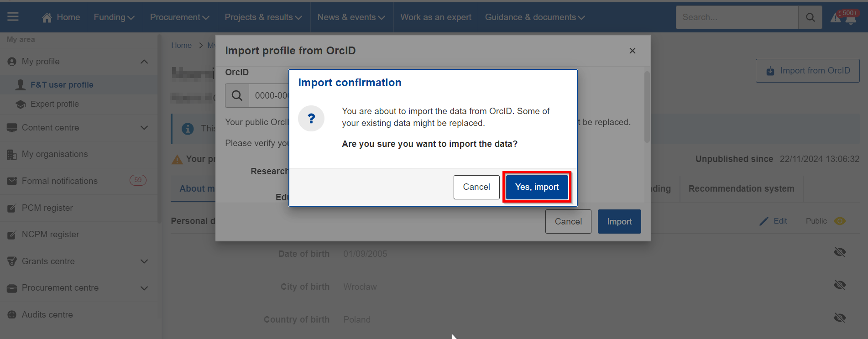
Task: Click the Search input field
Action: click(x=737, y=17)
